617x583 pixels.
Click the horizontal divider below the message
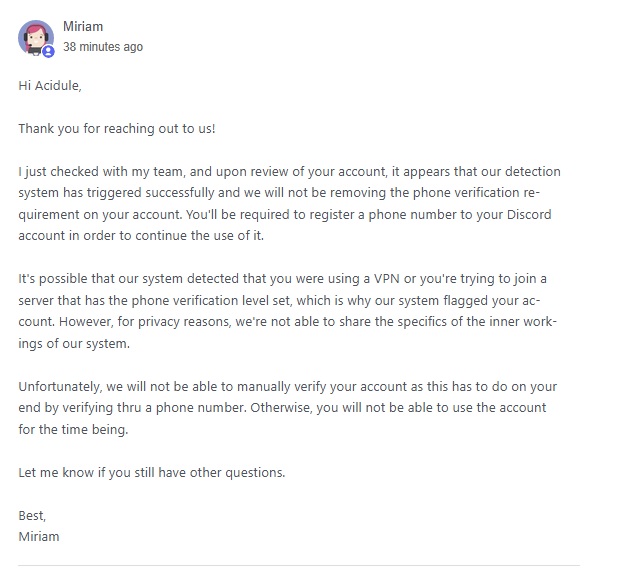point(299,566)
